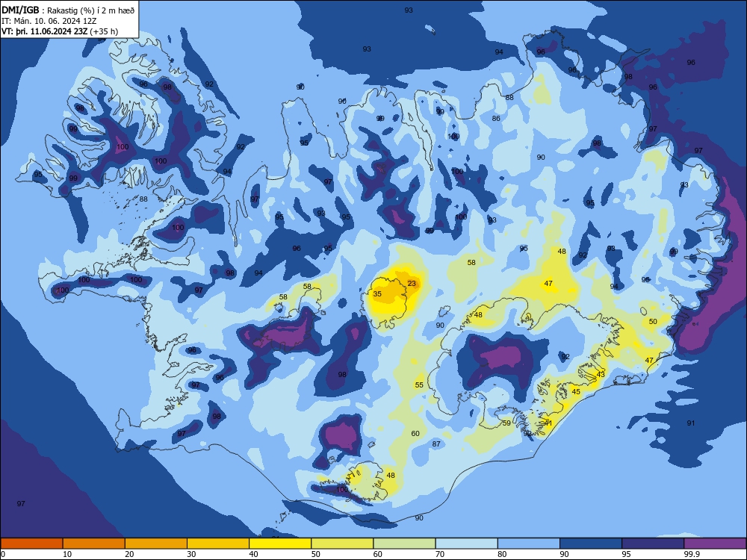
Task: Pick the 95–99.9 indigo legend swatch
Action: click(653, 544)
